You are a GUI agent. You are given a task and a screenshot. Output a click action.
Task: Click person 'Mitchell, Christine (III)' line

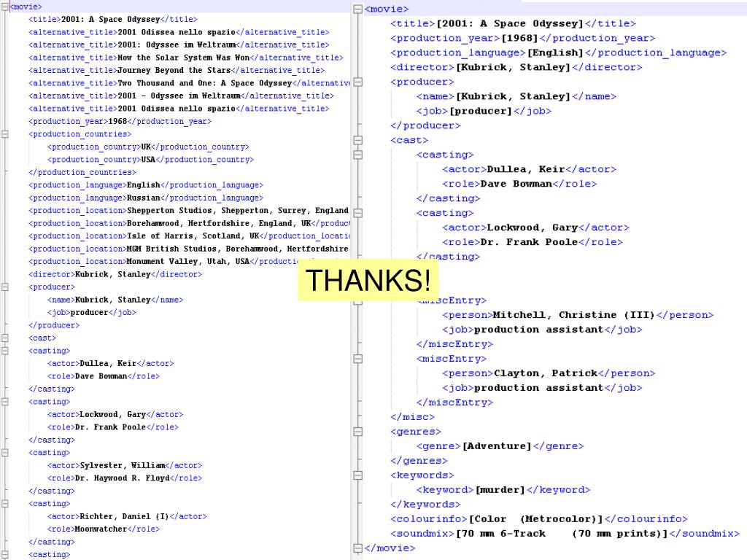(578, 315)
